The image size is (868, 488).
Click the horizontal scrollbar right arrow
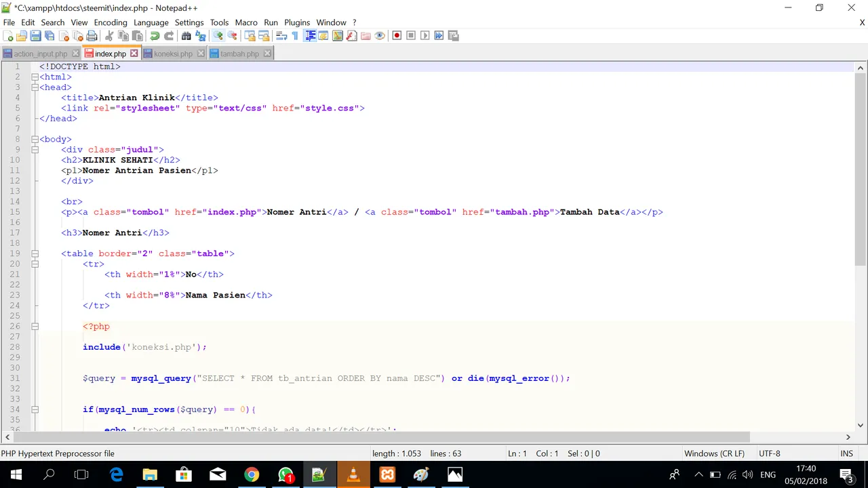click(848, 437)
